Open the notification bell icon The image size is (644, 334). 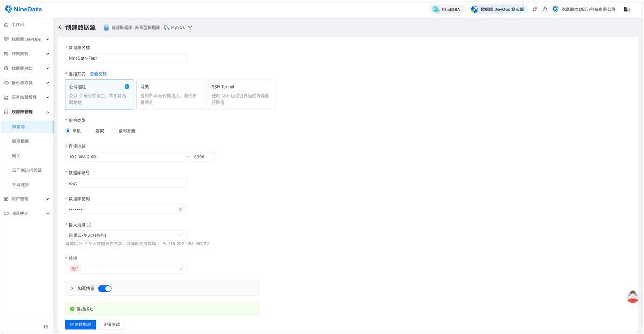coord(535,9)
